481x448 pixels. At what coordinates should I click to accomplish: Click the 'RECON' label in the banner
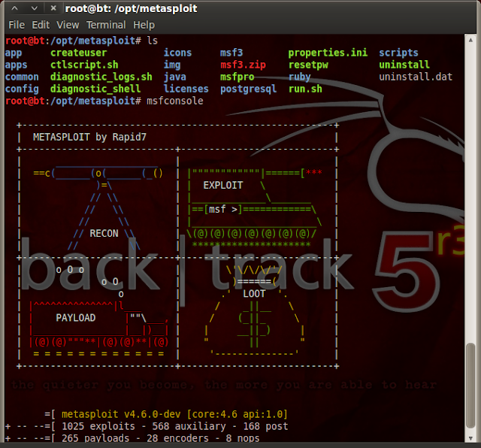pyautogui.click(x=104, y=234)
